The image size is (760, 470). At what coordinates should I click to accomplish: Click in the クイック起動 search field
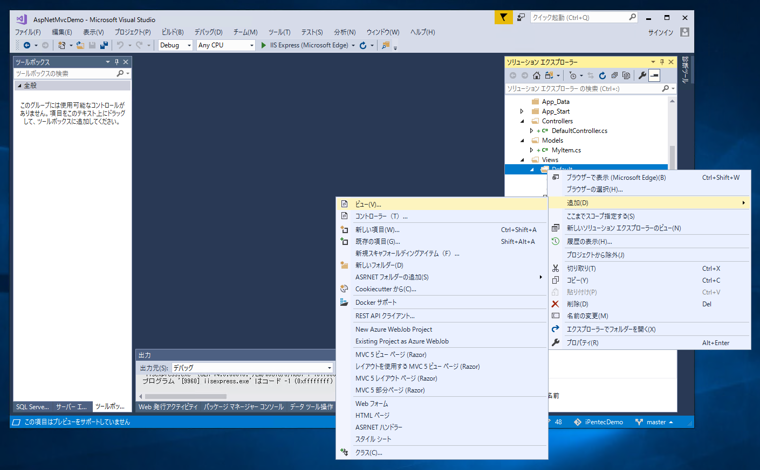coord(584,17)
